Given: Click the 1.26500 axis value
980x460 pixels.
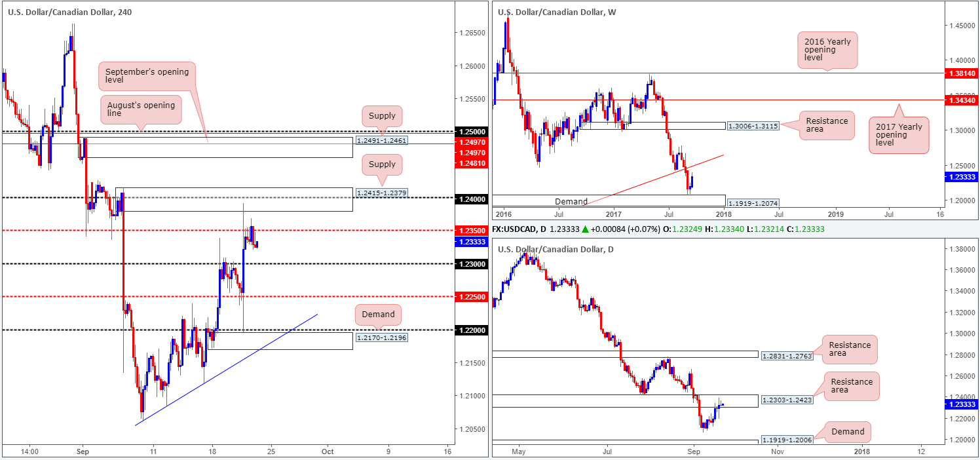Looking at the screenshot, I should 471,33.
